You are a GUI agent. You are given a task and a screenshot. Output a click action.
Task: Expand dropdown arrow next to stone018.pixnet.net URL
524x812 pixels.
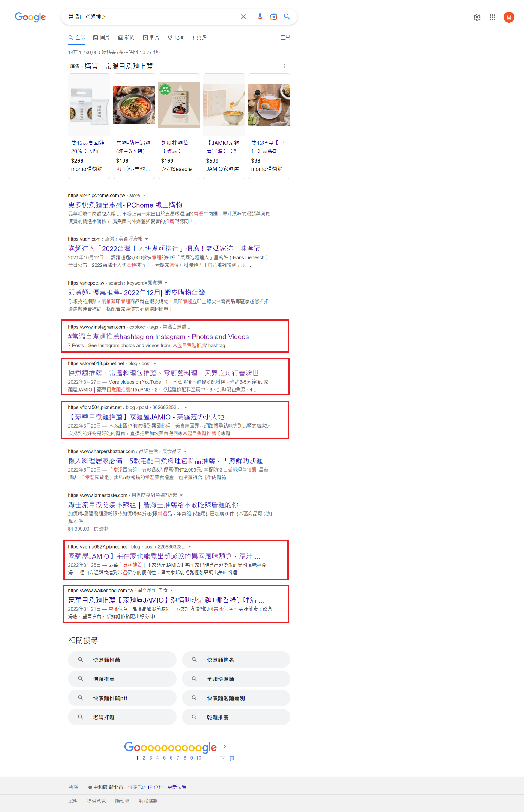(x=155, y=364)
